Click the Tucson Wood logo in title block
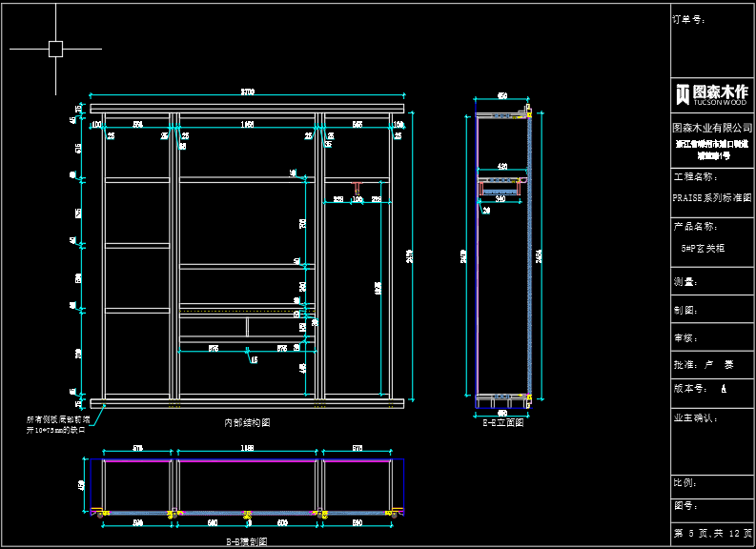This screenshot has height=549, width=756. coord(711,93)
